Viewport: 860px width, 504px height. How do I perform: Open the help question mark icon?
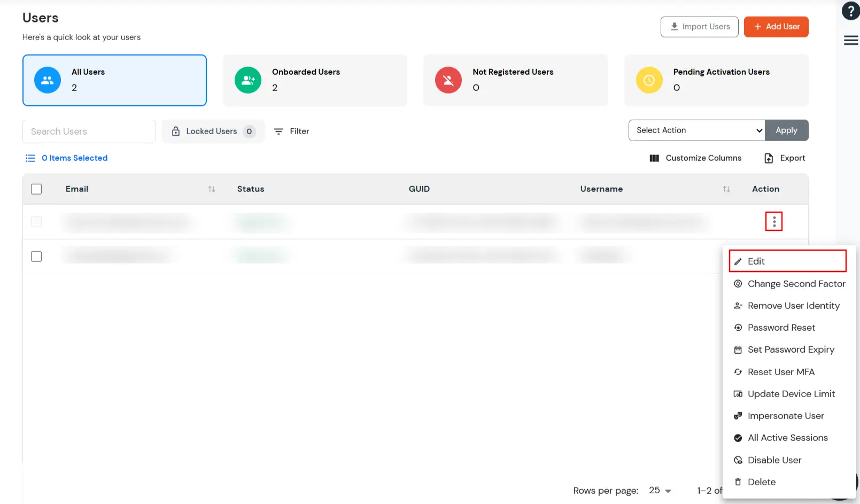[850, 11]
